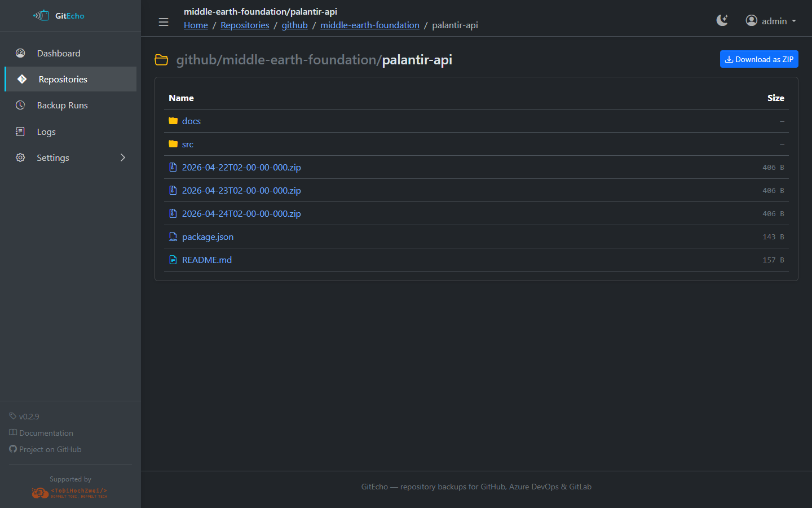Click the Documentation book icon
This screenshot has height=508, width=812.
coord(13,433)
